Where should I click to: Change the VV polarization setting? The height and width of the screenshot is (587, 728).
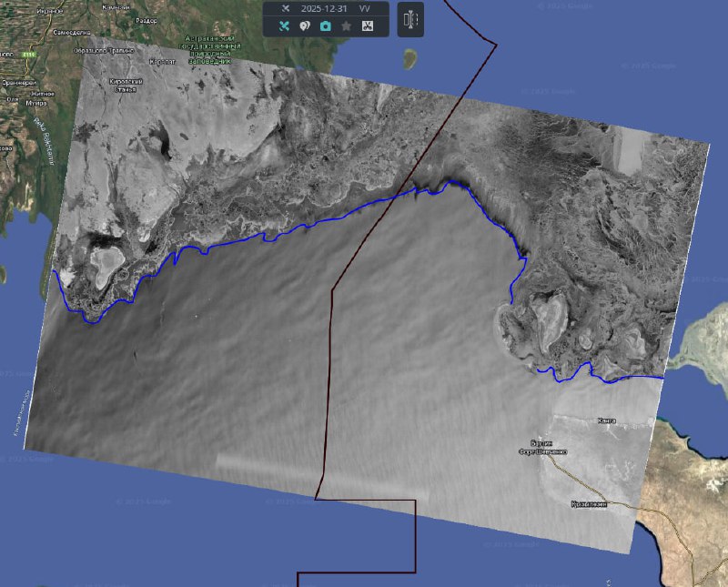coord(365,8)
